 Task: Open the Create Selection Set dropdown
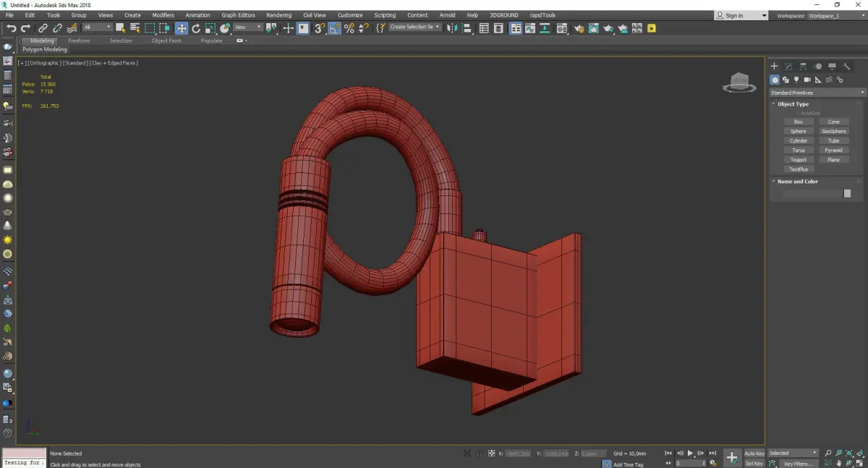(x=414, y=27)
